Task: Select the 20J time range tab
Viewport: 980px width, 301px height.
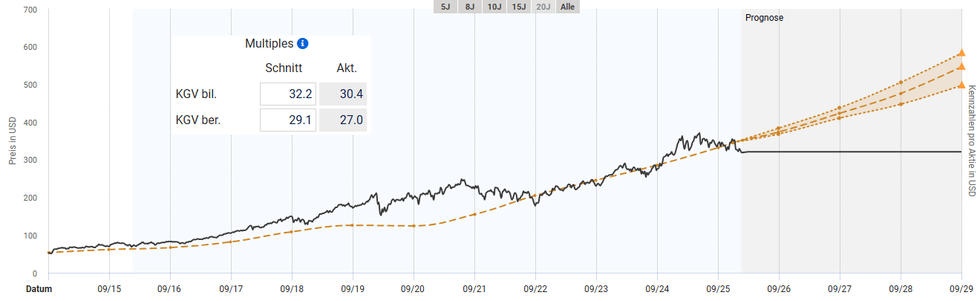Action: click(544, 7)
